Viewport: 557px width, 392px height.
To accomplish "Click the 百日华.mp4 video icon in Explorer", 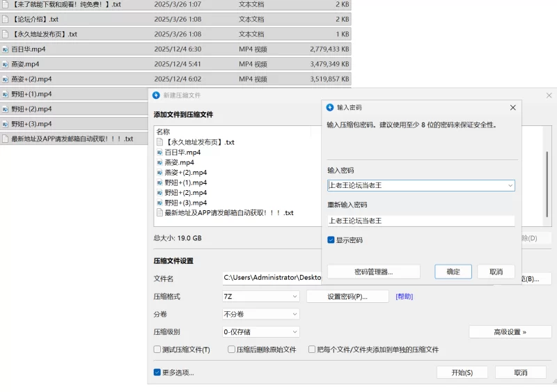I will pos(6,49).
